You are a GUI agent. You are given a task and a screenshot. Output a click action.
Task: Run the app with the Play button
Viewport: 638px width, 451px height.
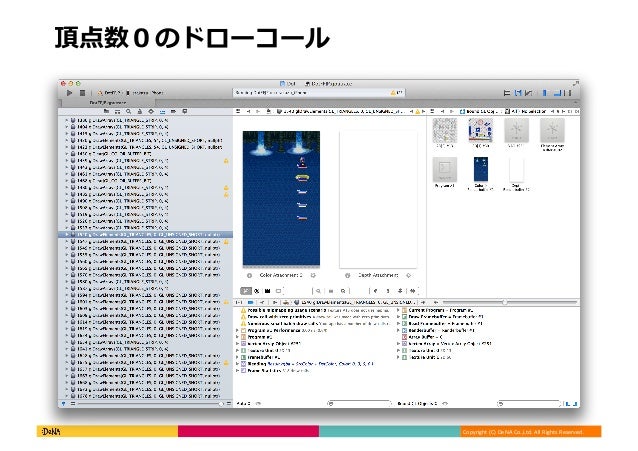(69, 93)
